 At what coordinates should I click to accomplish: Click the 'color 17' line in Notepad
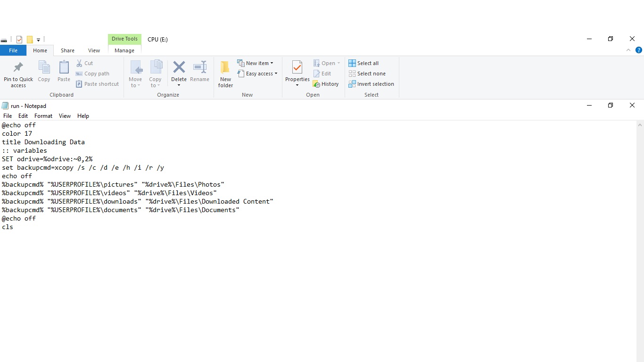[x=17, y=133]
